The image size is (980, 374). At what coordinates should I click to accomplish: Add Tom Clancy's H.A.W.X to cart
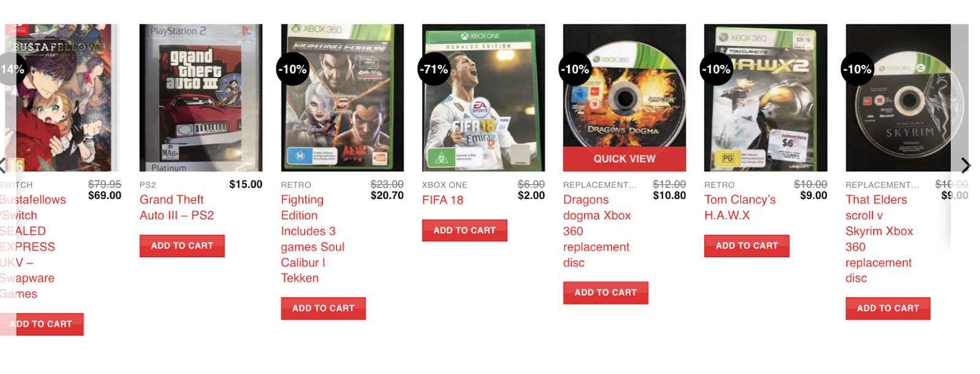(x=747, y=245)
